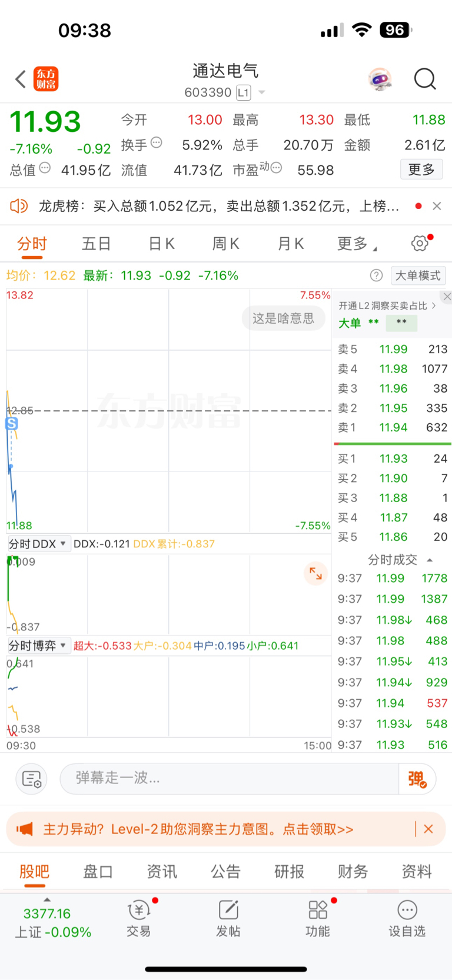Dismiss the 龙虎榜 announcement bar
The image size is (452, 980).
click(x=437, y=206)
